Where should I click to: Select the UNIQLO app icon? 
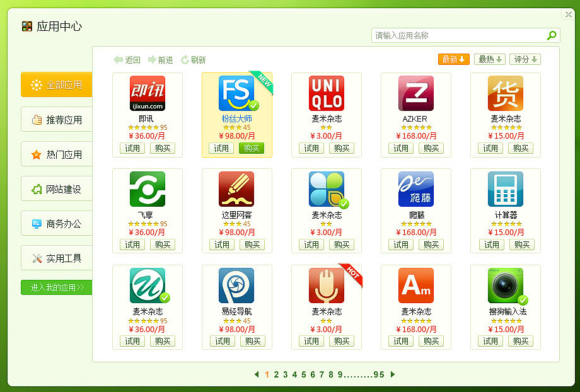(327, 93)
